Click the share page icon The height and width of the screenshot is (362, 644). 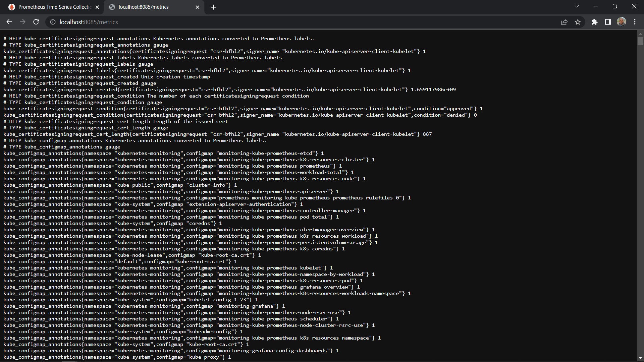[x=564, y=22]
